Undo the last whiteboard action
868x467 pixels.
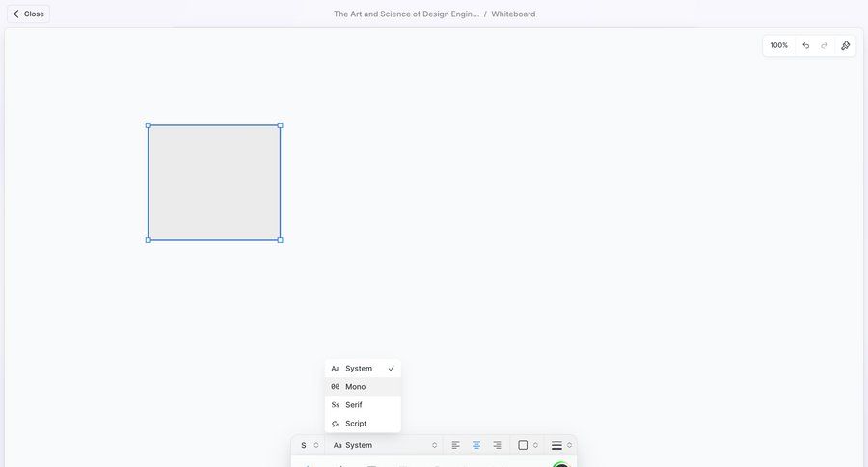click(806, 45)
